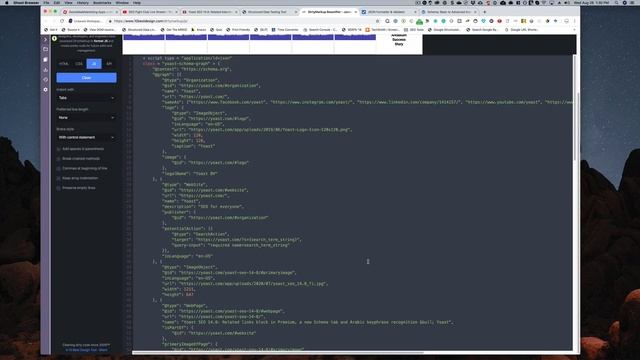
Task: Click the Amazon Success Story ad card
Action: point(399,44)
